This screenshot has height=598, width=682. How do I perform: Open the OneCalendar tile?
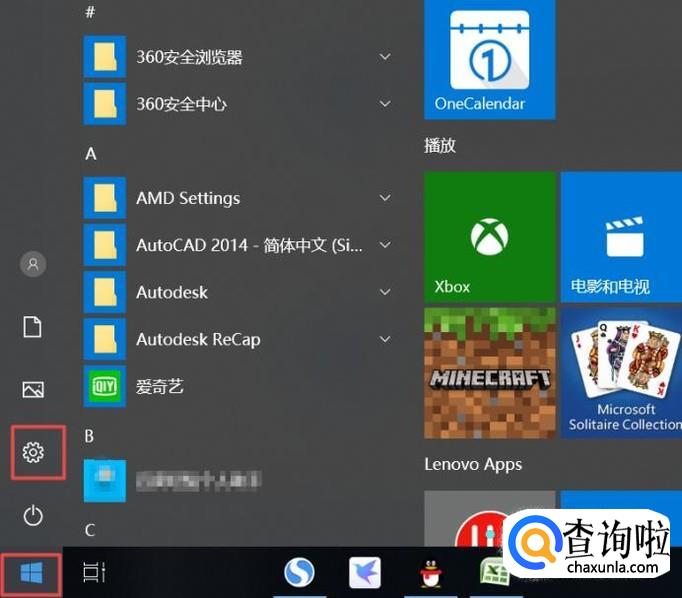(x=490, y=59)
